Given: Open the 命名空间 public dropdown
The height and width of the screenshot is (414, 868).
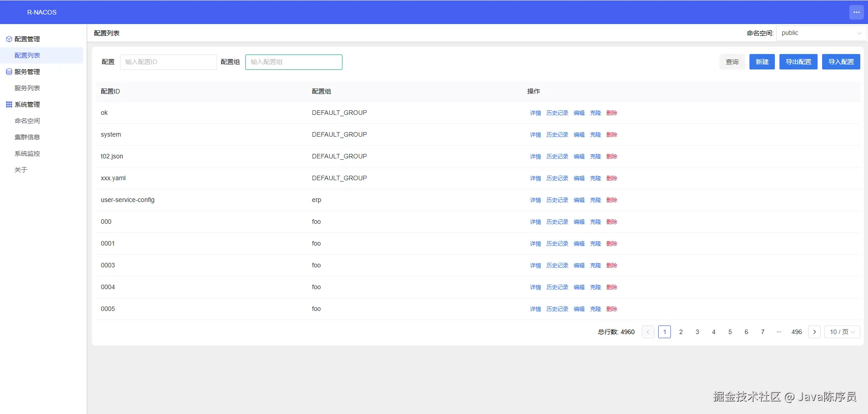Looking at the screenshot, I should (x=821, y=33).
